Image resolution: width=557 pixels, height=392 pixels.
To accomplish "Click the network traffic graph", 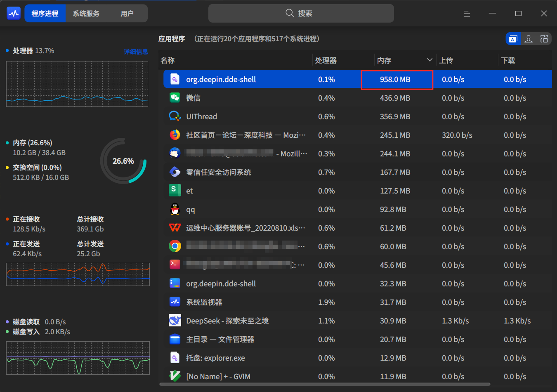I will 78,274.
